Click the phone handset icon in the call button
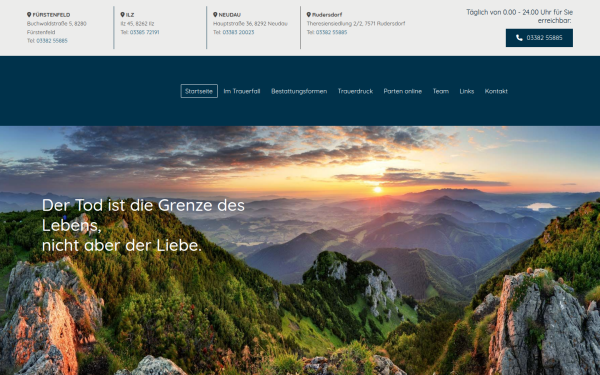The height and width of the screenshot is (375, 600). 519,38
